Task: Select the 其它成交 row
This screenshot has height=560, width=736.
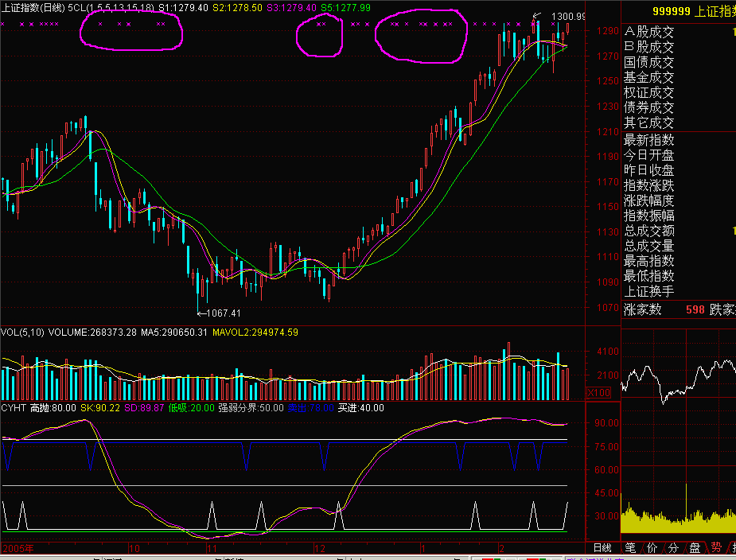Action: (x=678, y=122)
